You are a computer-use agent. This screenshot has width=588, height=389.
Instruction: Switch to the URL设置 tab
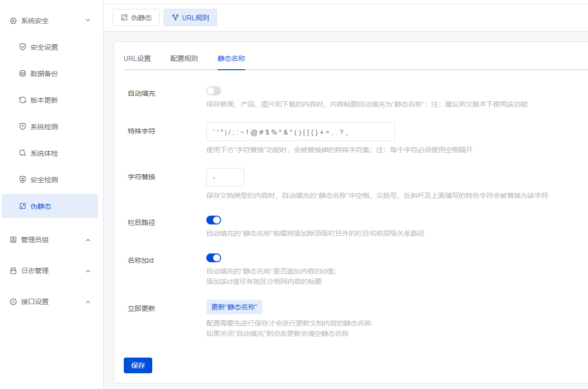pyautogui.click(x=137, y=58)
